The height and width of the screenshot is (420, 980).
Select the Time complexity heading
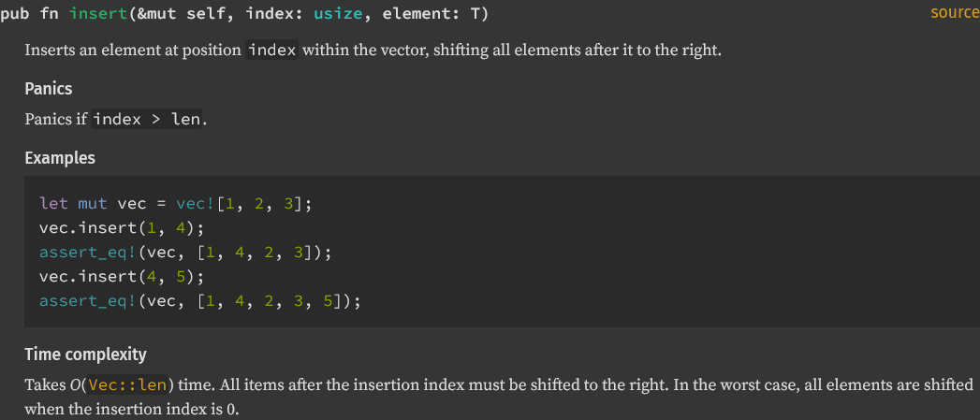click(85, 355)
